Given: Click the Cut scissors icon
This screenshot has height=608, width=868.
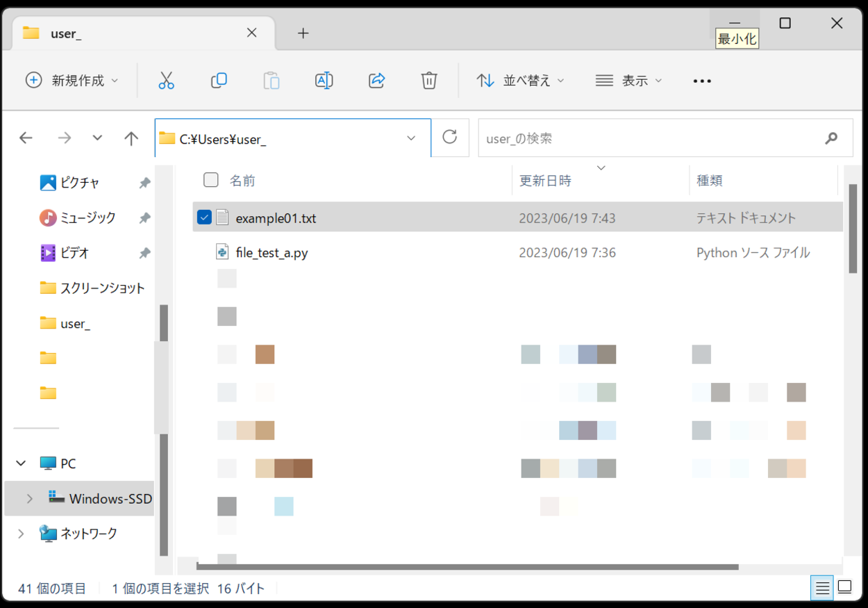Looking at the screenshot, I should pos(166,81).
